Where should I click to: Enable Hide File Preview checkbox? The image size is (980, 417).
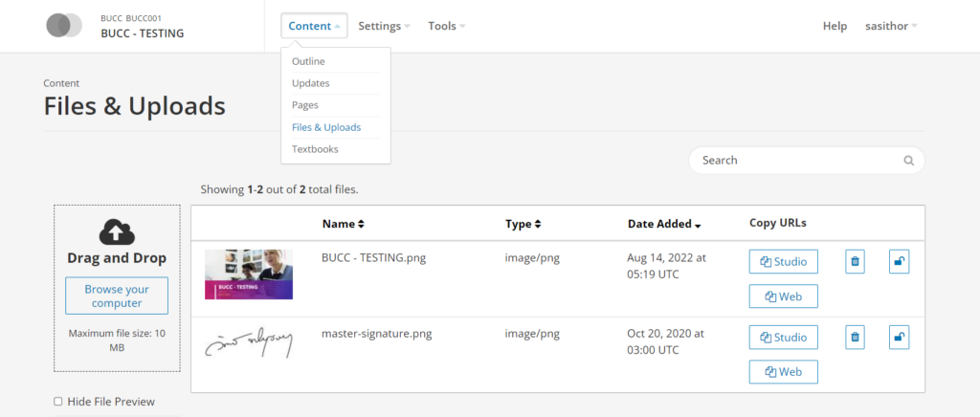click(58, 402)
